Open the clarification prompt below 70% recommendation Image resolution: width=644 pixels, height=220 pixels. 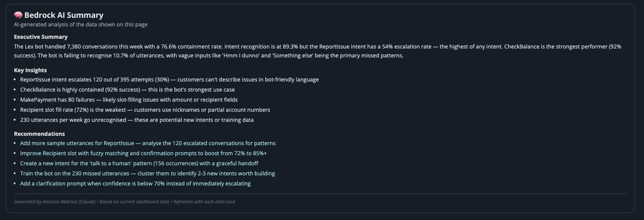(135, 184)
